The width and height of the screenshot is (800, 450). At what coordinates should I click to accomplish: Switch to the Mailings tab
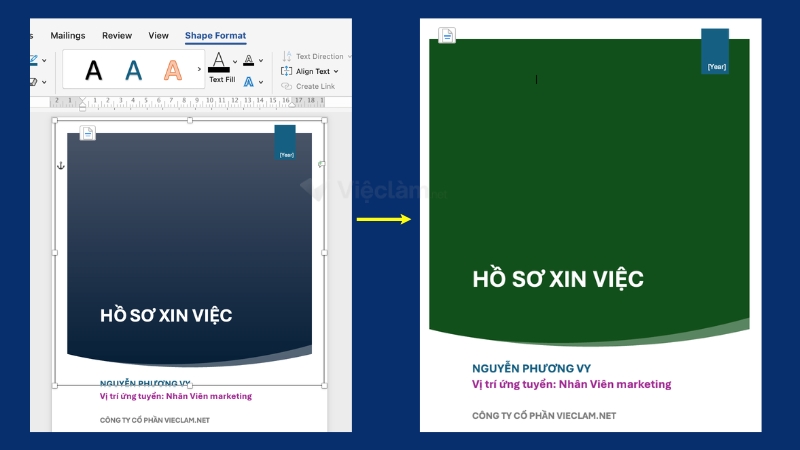click(68, 36)
